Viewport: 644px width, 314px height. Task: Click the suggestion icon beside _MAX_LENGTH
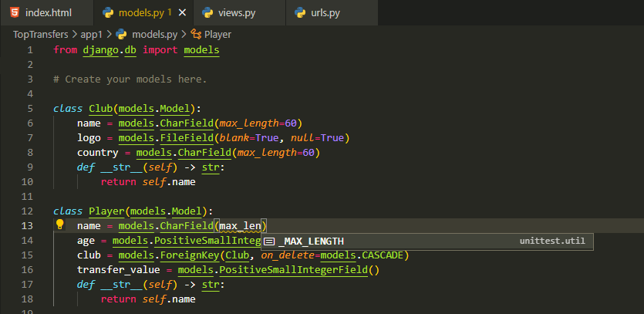[x=269, y=241]
